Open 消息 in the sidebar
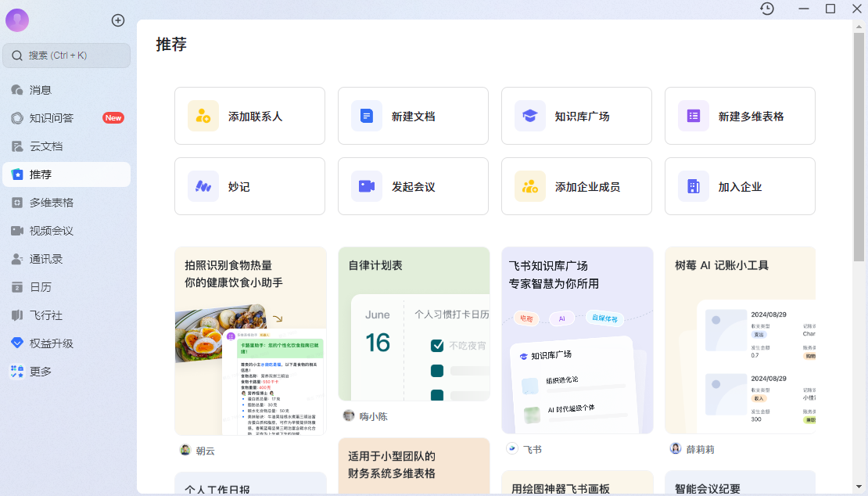This screenshot has width=868, height=496. tap(41, 90)
